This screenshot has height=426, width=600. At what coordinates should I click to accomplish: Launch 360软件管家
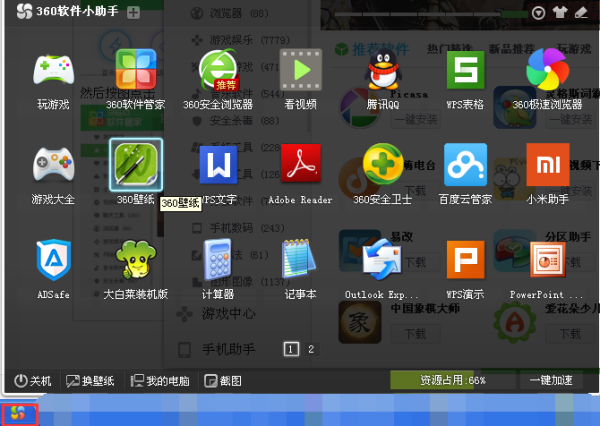136,69
